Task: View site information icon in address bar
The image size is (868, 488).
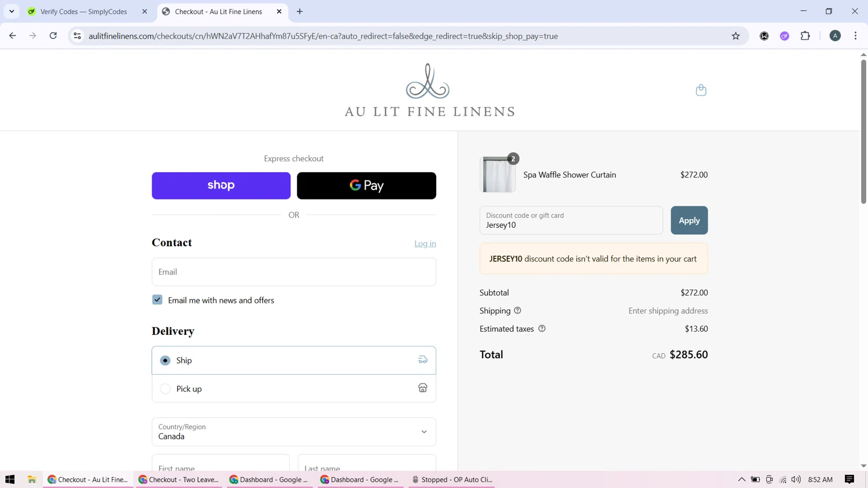Action: [x=77, y=36]
